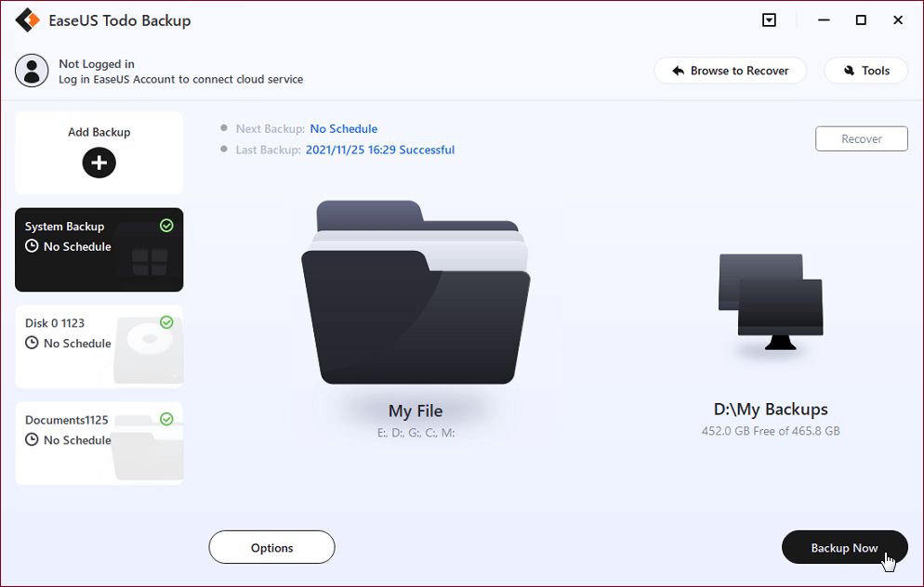Select the Documents1125 task name
The image size is (924, 587).
[x=67, y=420]
